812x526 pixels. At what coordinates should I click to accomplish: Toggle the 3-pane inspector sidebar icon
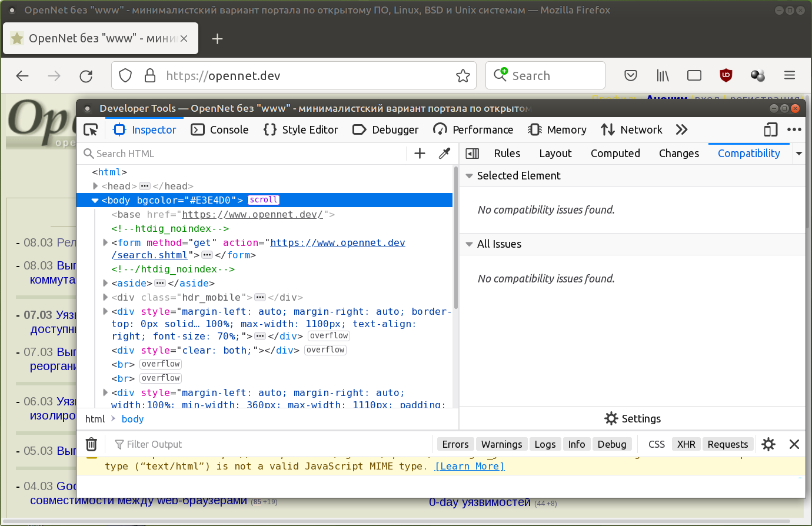pos(472,154)
